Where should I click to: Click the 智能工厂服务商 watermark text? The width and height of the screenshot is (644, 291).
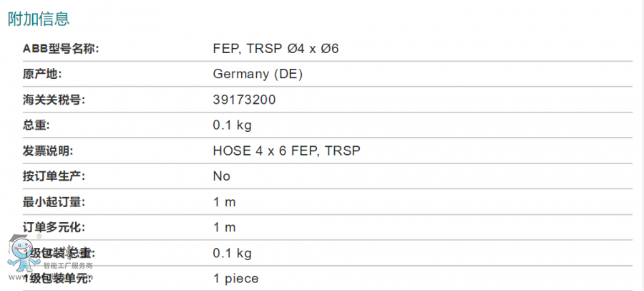click(68, 266)
